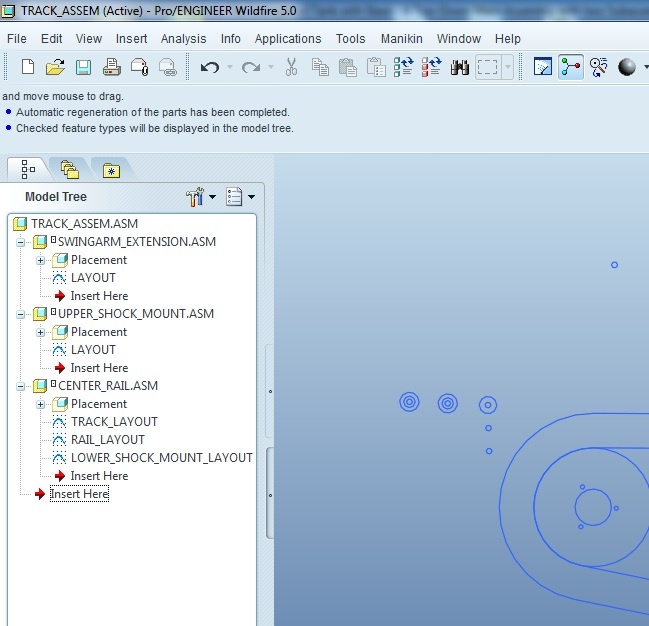Switch to Favorites navigator tab

click(x=111, y=170)
